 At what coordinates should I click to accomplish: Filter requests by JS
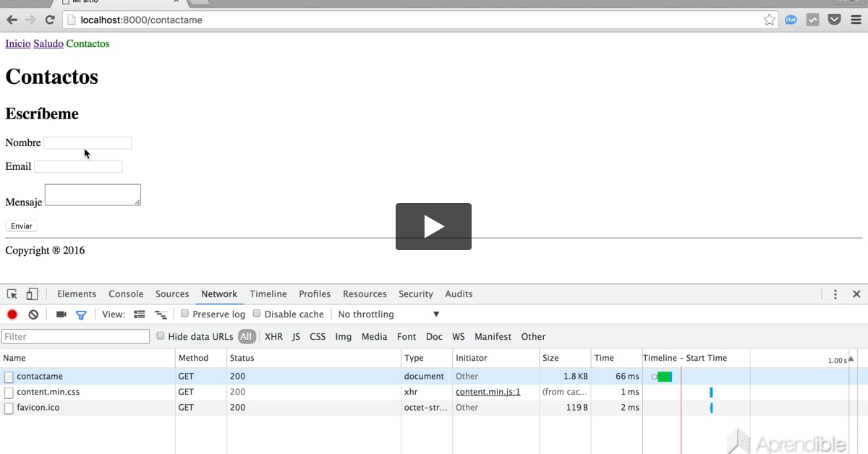click(x=296, y=337)
